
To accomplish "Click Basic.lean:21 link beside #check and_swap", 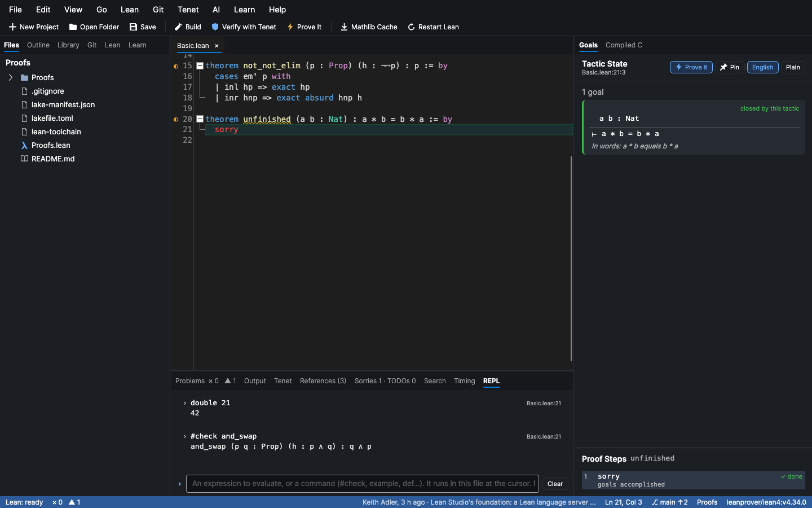I will pos(544,437).
